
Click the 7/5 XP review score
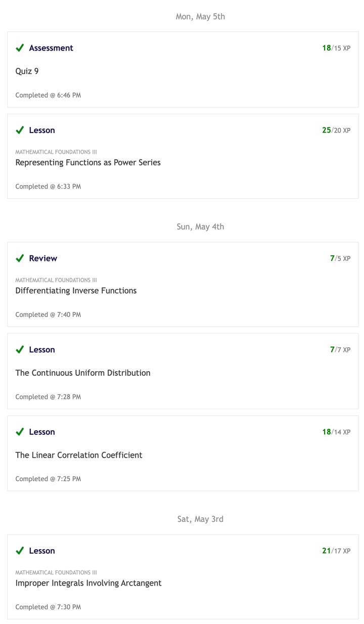340,258
